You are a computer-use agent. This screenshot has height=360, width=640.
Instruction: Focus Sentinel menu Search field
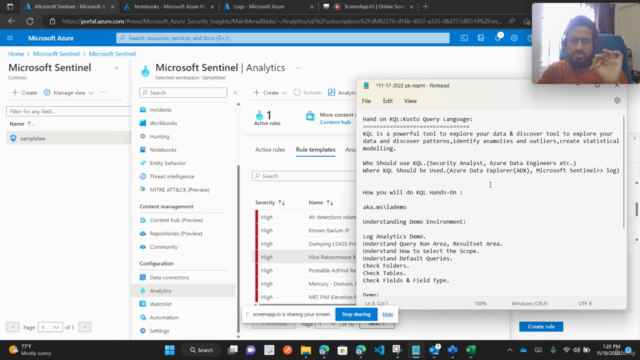[x=183, y=93]
